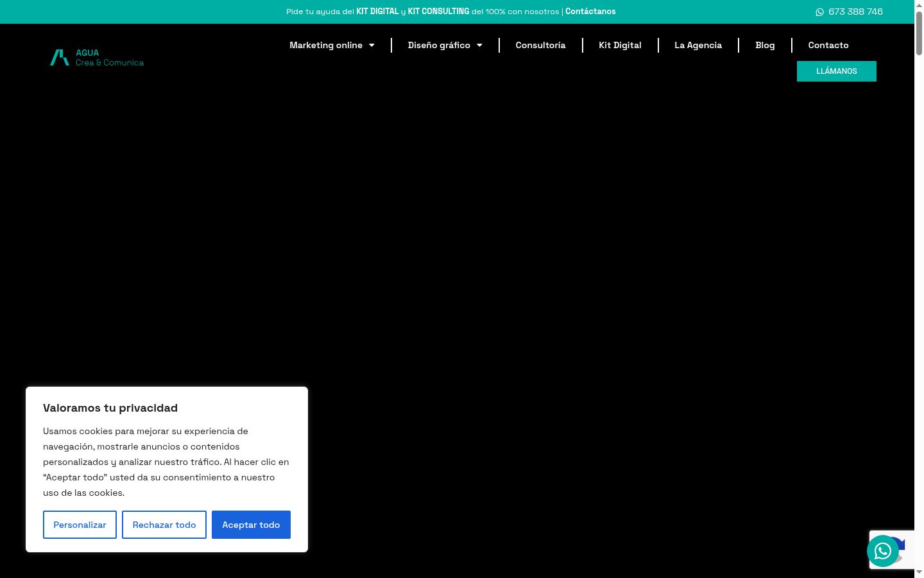The width and height of the screenshot is (924, 578).
Task: Click the scrollbar down arrow
Action: 919,572
